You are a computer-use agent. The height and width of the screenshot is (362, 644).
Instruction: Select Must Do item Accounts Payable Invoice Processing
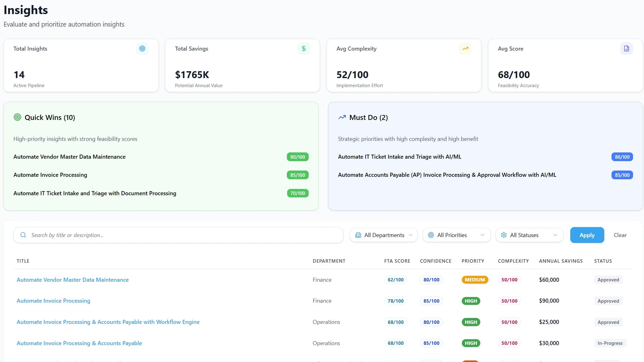pos(447,175)
